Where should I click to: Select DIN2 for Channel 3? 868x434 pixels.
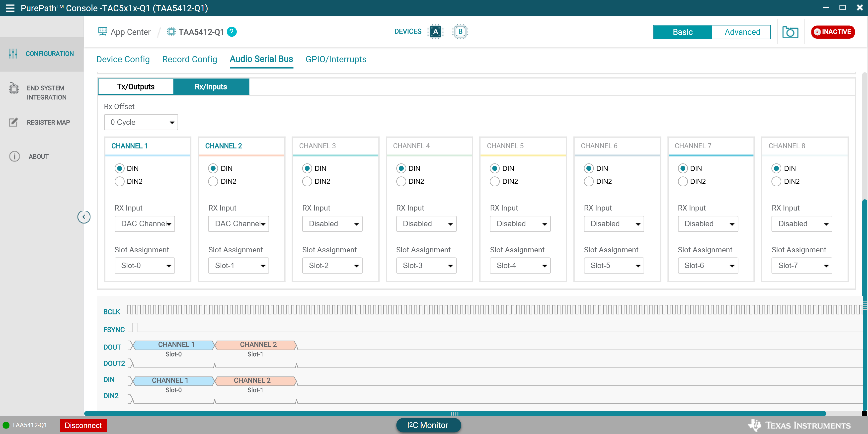[x=307, y=182]
